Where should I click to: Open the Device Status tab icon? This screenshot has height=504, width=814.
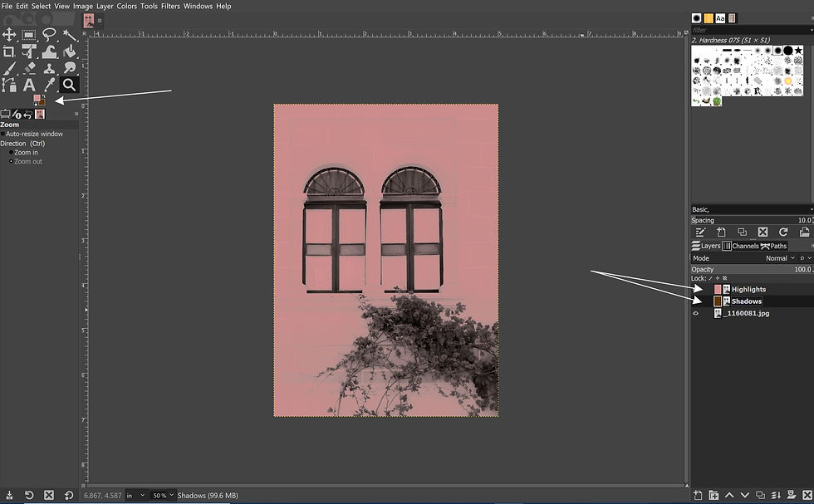pyautogui.click(x=17, y=115)
